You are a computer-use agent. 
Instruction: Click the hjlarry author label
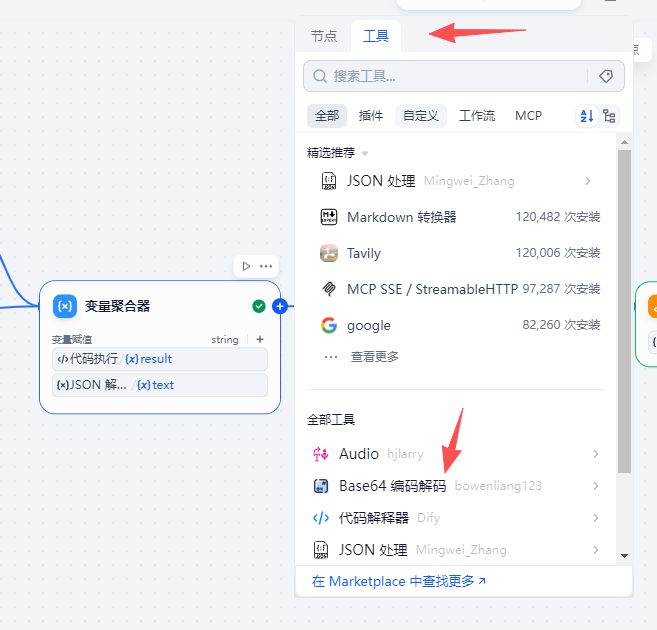[x=405, y=454]
